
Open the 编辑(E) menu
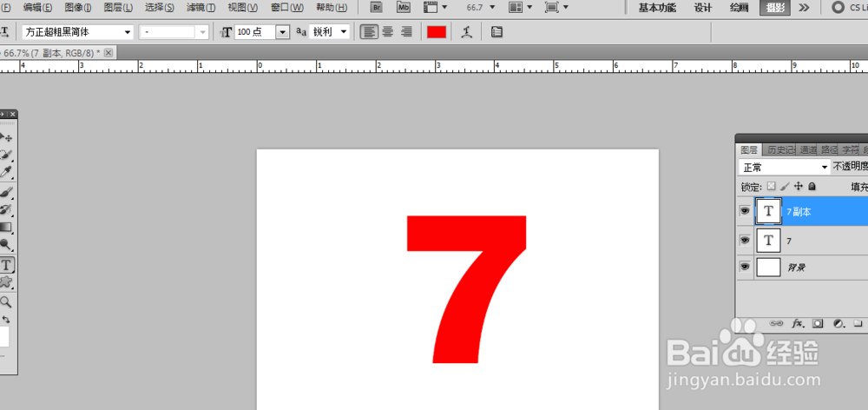(37, 7)
